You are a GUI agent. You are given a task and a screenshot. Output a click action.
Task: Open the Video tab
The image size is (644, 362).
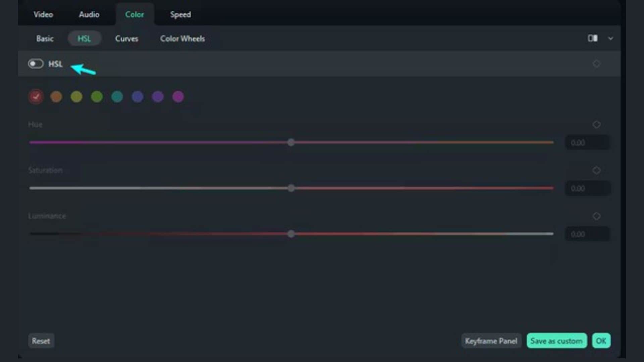[x=43, y=14]
